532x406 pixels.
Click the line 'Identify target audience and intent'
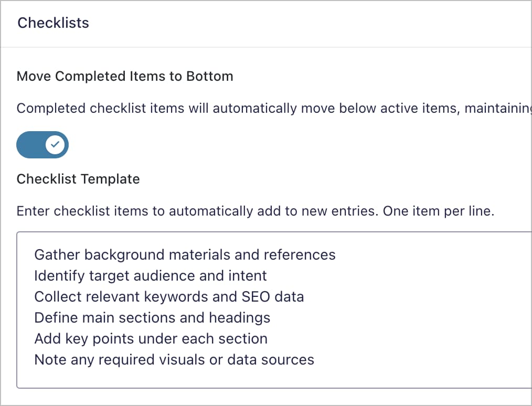coord(150,275)
